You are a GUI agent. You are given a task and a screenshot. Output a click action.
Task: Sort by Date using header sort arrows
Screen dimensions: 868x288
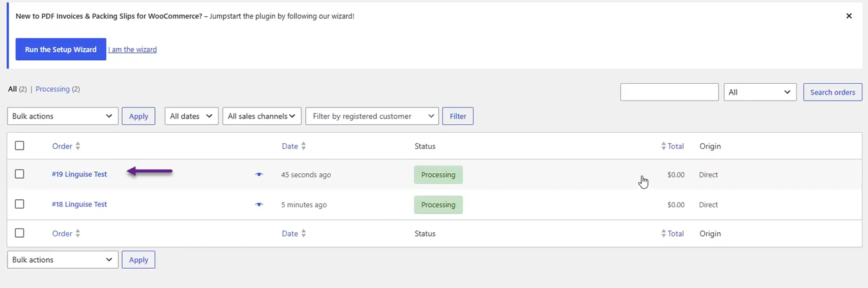(303, 146)
